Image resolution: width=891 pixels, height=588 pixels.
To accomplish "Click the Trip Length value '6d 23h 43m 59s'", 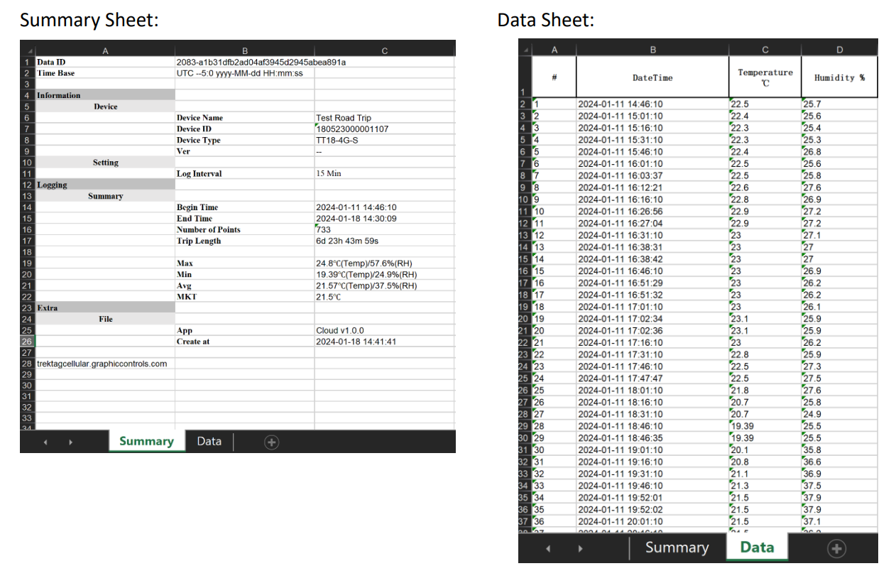I will 384,241.
